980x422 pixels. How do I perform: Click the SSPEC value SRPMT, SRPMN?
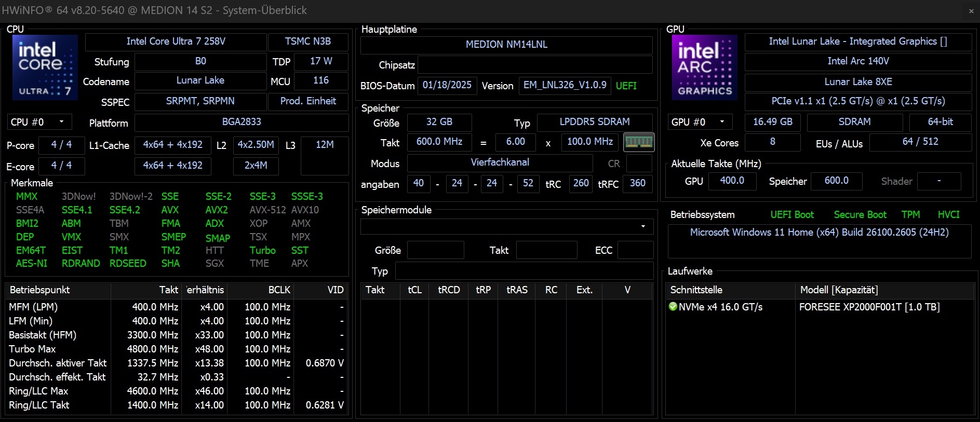tap(200, 101)
